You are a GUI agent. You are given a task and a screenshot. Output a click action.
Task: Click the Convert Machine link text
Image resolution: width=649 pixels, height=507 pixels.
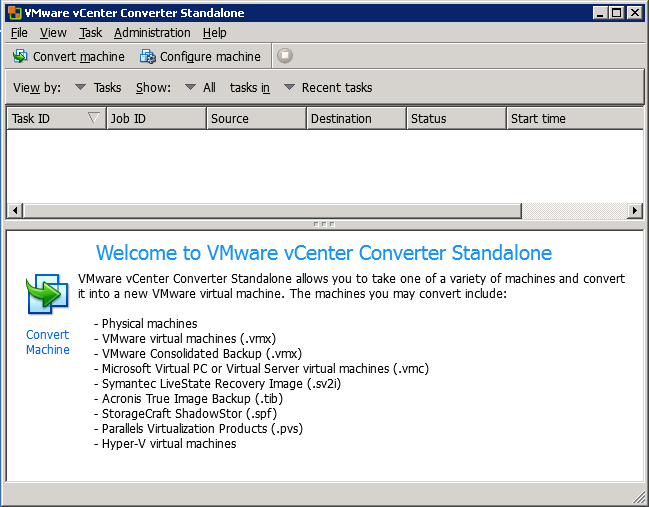(47, 342)
